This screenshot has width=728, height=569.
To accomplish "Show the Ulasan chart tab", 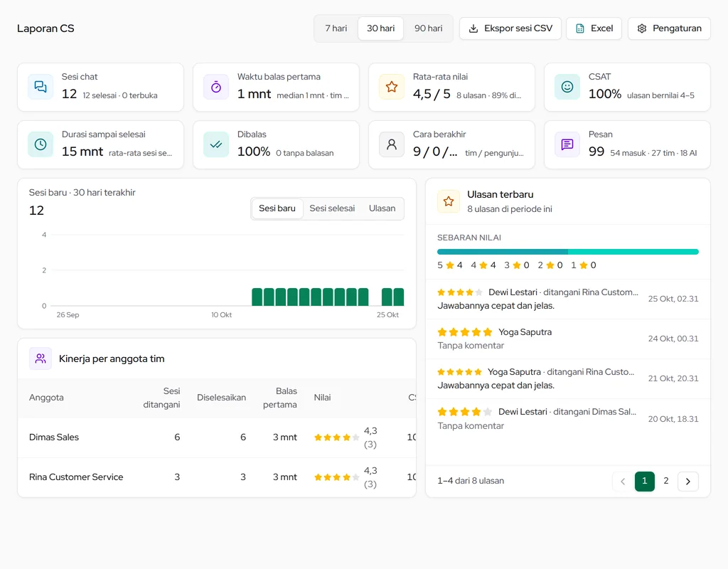I will coord(382,208).
